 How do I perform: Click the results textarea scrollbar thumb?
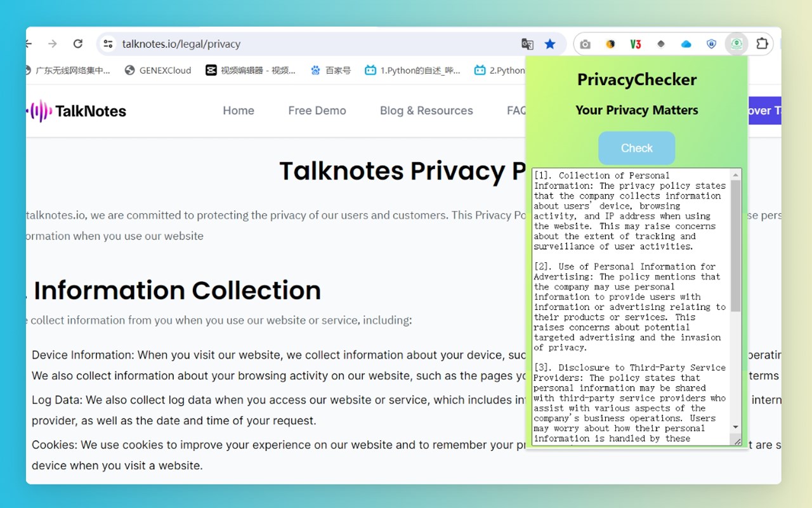pyautogui.click(x=736, y=246)
